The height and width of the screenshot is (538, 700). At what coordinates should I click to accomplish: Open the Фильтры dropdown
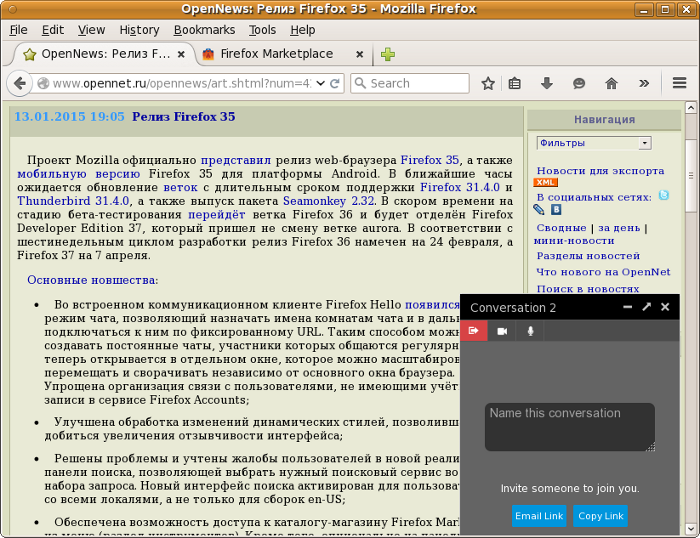point(594,143)
